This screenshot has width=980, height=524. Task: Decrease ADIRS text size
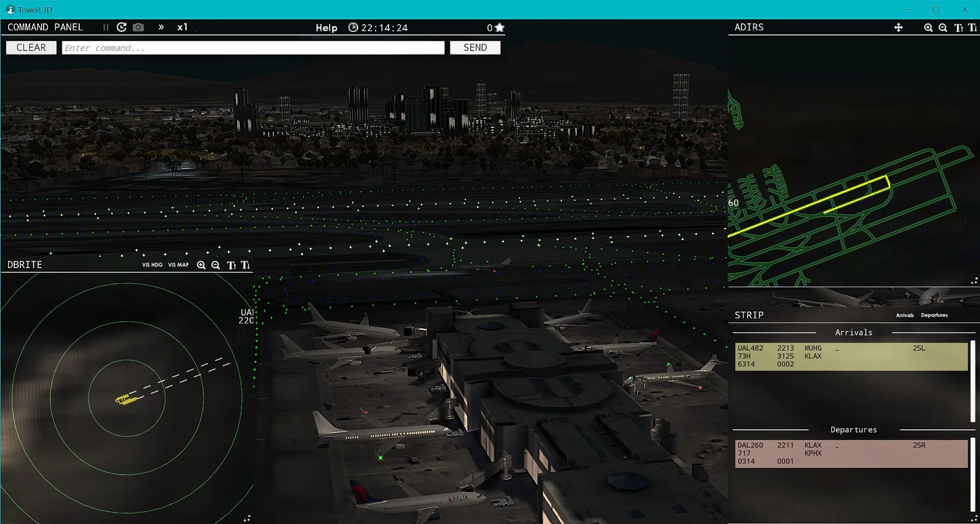click(972, 27)
